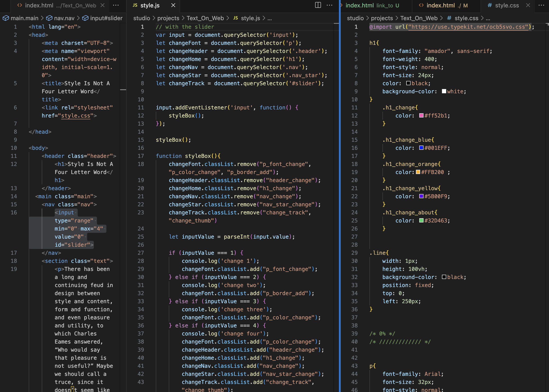This screenshot has height=392, width=549.
Task: Open more actions for right editor group
Action: [541, 5]
